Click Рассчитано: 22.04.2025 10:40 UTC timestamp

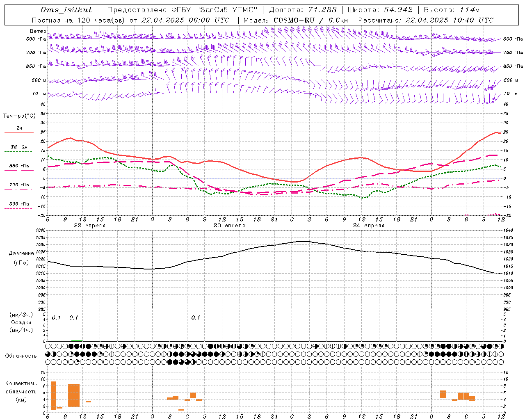coord(426,20)
